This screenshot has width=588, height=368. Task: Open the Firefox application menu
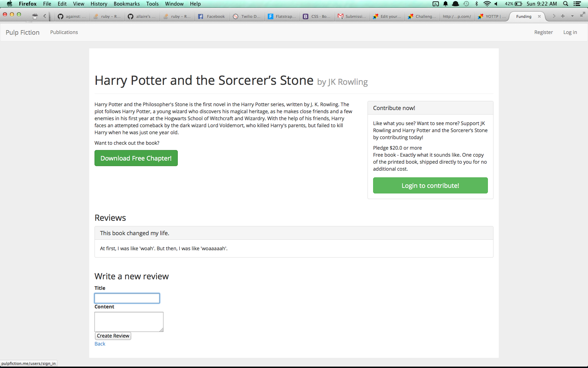pyautogui.click(x=28, y=4)
